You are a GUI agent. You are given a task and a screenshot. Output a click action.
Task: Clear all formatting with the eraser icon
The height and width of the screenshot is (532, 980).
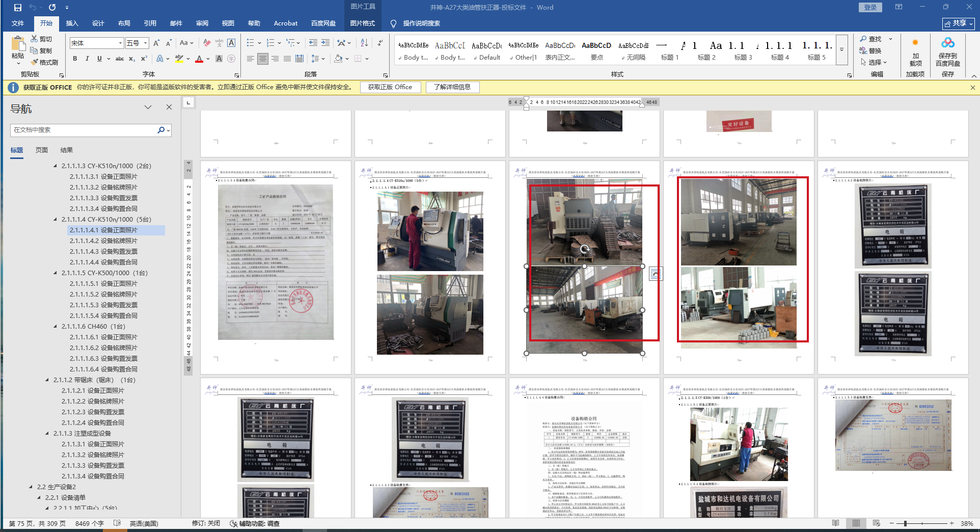[207, 43]
